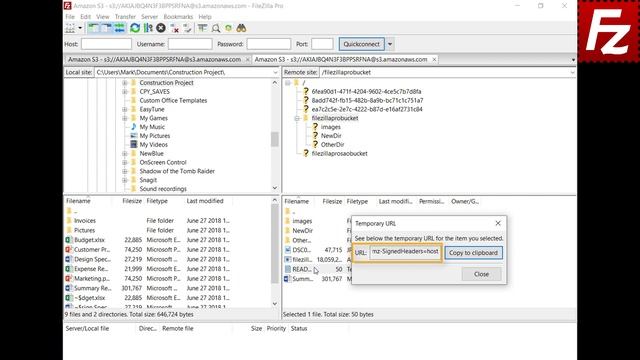640x360 pixels.
Task: Close the first Amazon S3 tab
Action: coord(247,60)
